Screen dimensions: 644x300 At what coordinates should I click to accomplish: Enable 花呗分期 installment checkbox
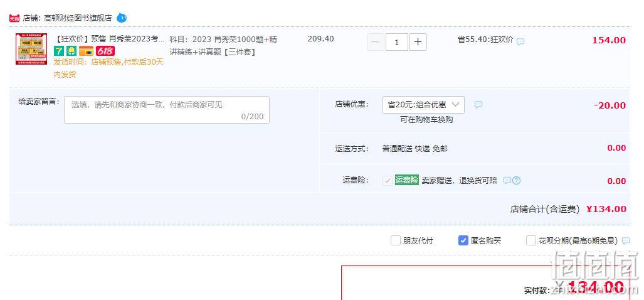(531, 240)
